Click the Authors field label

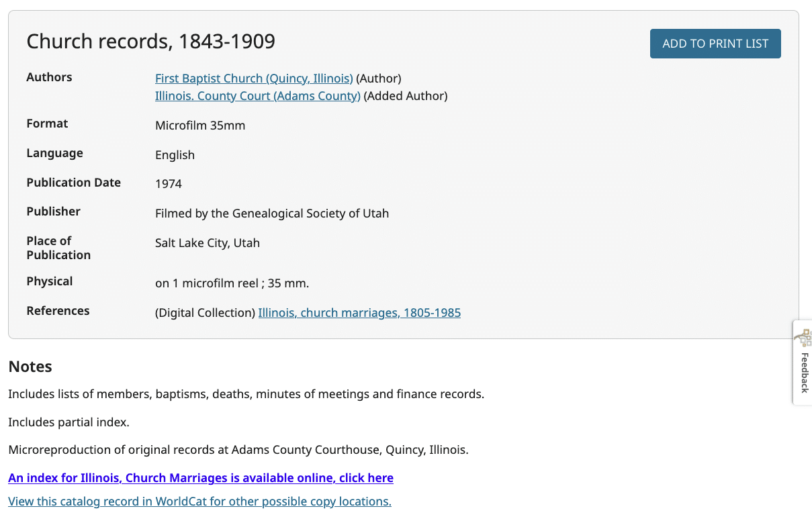coord(49,77)
